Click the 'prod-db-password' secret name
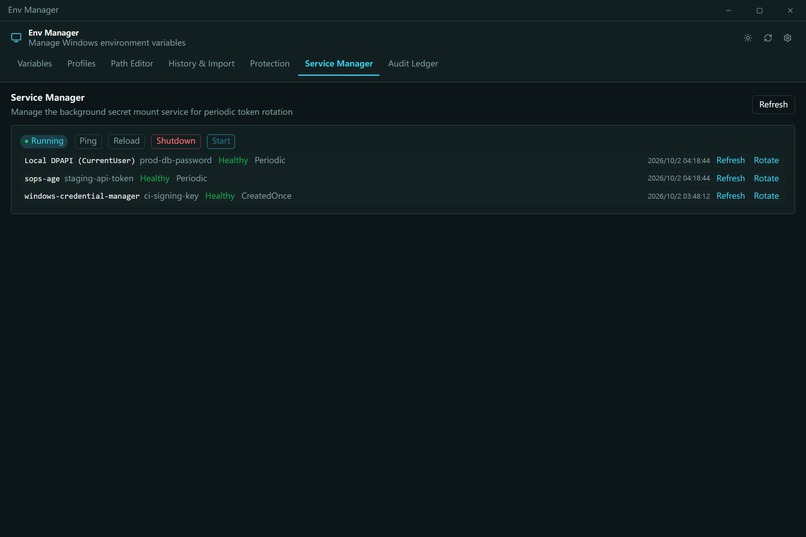The width and height of the screenshot is (806, 537). click(x=176, y=160)
